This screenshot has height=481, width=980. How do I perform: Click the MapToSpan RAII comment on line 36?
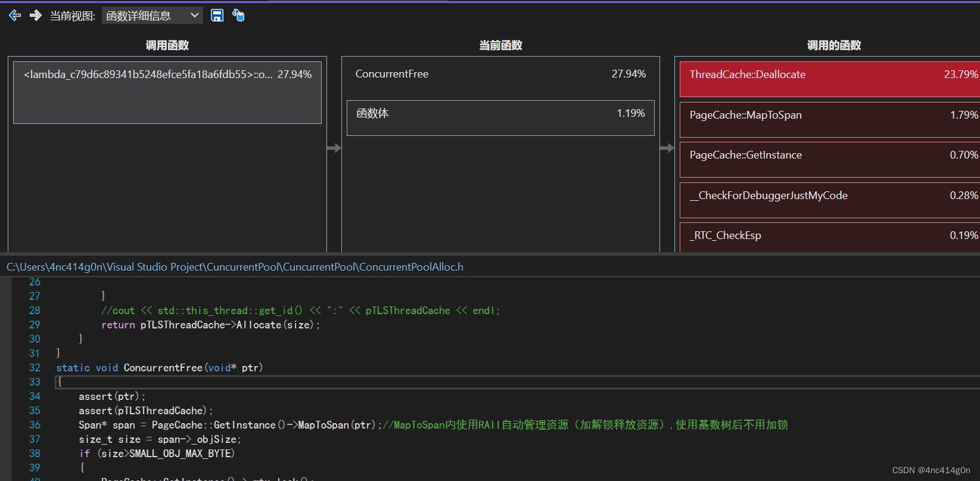coord(586,425)
